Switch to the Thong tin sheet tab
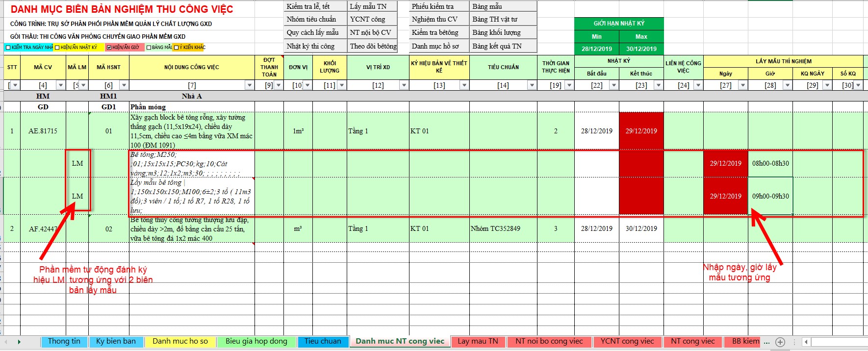The height and width of the screenshot is (351, 868). [x=64, y=341]
